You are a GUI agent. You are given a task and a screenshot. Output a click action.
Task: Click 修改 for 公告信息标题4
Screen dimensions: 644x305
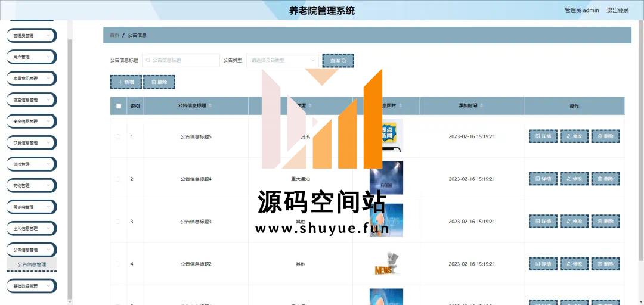pyautogui.click(x=574, y=179)
